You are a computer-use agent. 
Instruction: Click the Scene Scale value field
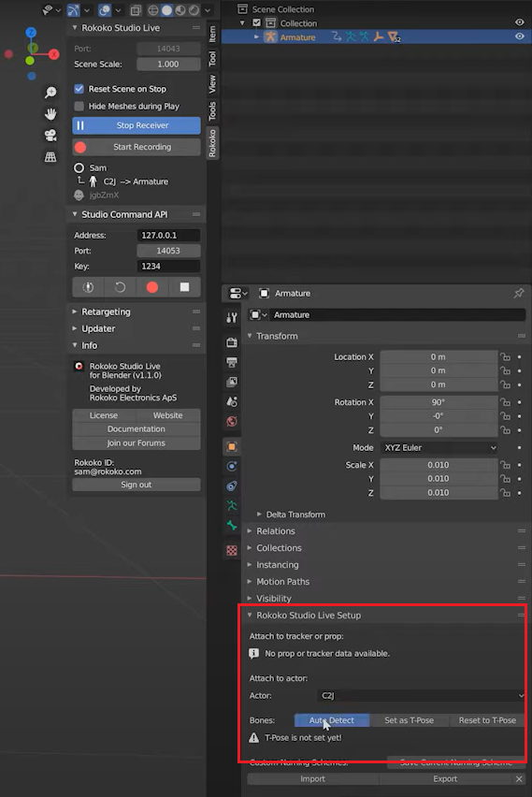pyautogui.click(x=168, y=64)
